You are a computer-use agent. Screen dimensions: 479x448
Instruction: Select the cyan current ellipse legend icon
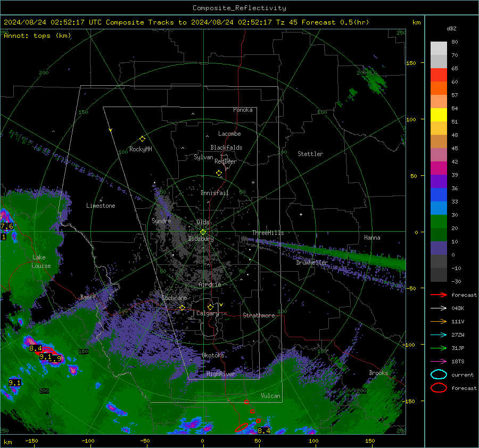pos(439,374)
